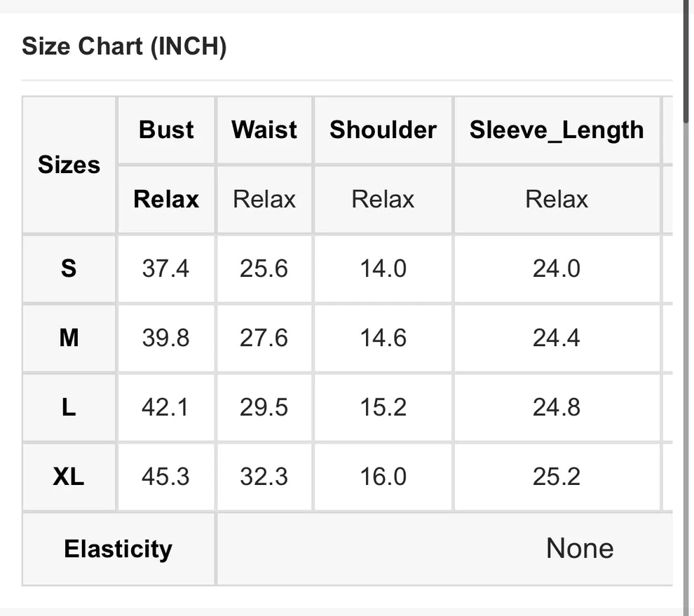Click the 37.4 bust measurement cell
Viewport: 694px width, 616px height.
tap(165, 268)
